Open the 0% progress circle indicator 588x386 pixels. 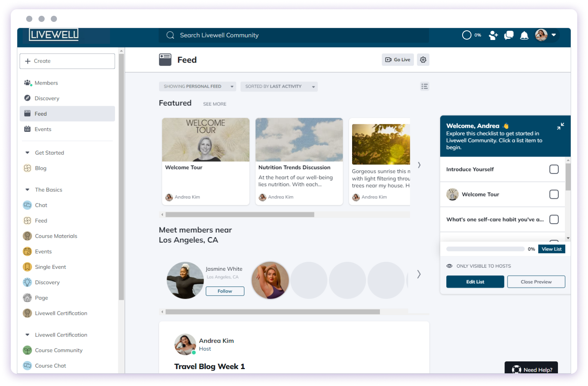(466, 35)
